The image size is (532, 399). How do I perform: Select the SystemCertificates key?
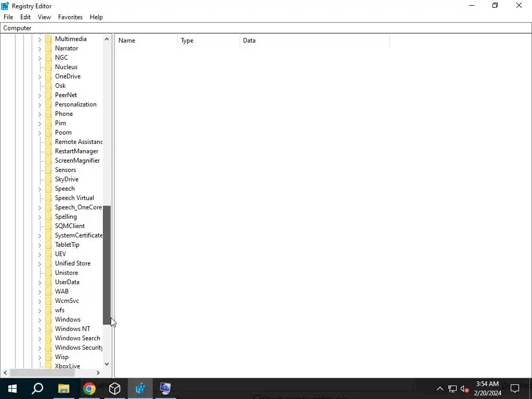(79, 235)
